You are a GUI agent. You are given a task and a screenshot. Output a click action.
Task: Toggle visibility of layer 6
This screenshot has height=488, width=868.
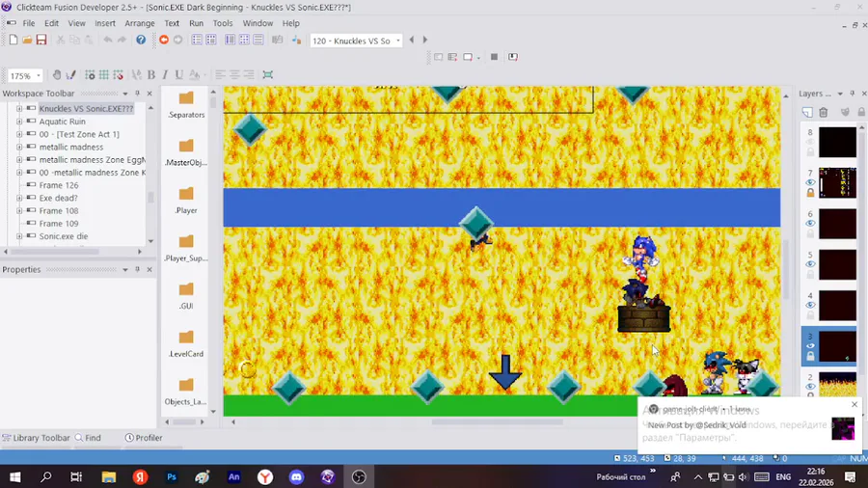click(810, 224)
